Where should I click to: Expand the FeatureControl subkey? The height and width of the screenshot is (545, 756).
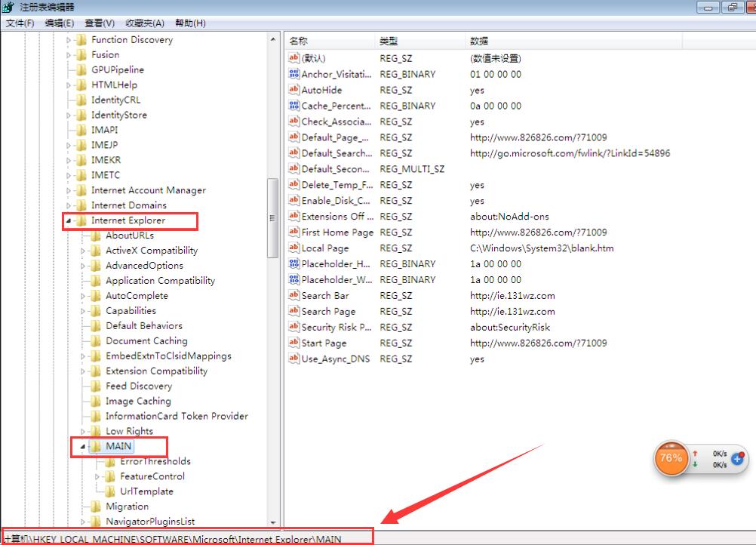97,476
